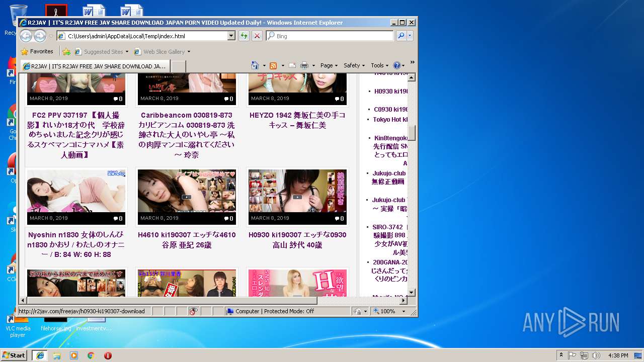Click the vertical scrollbar thumb
This screenshot has height=362, width=644.
[412, 133]
